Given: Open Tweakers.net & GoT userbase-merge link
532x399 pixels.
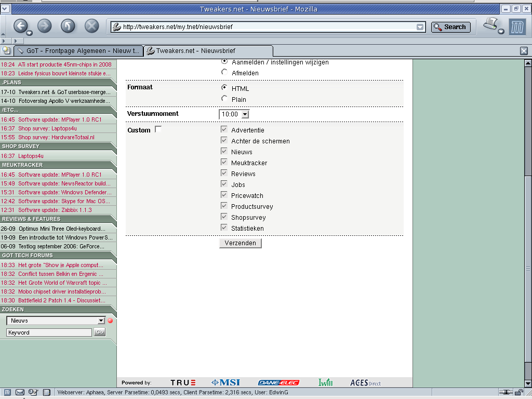Looking at the screenshot, I should pyautogui.click(x=64, y=92).
